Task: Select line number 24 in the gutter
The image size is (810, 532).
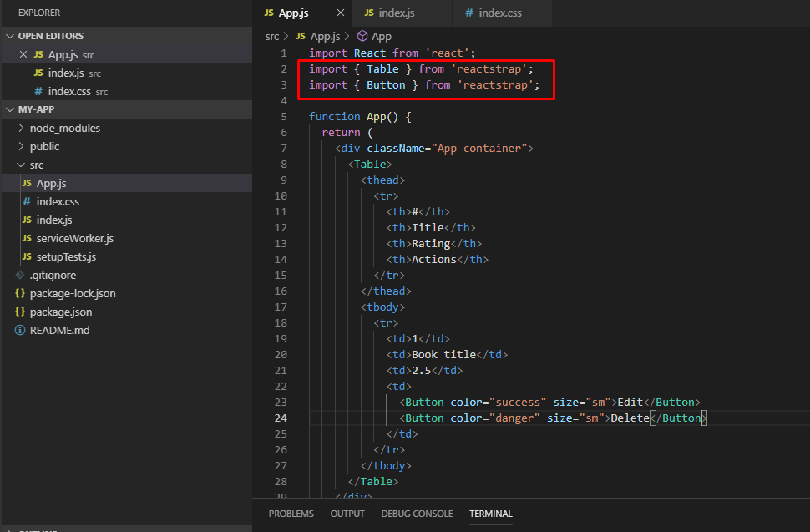Action: (281, 418)
